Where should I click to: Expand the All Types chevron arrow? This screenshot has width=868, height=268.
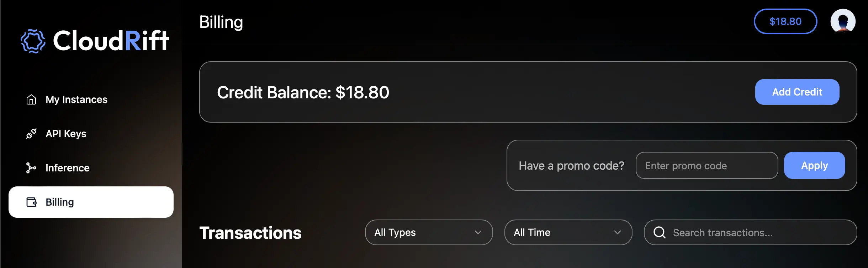pyautogui.click(x=478, y=232)
